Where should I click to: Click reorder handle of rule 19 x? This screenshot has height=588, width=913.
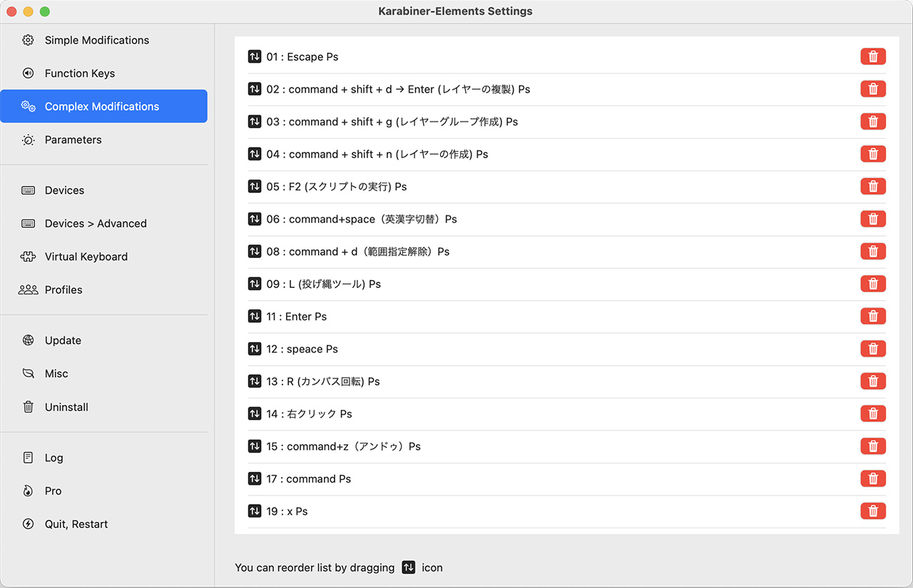[255, 511]
